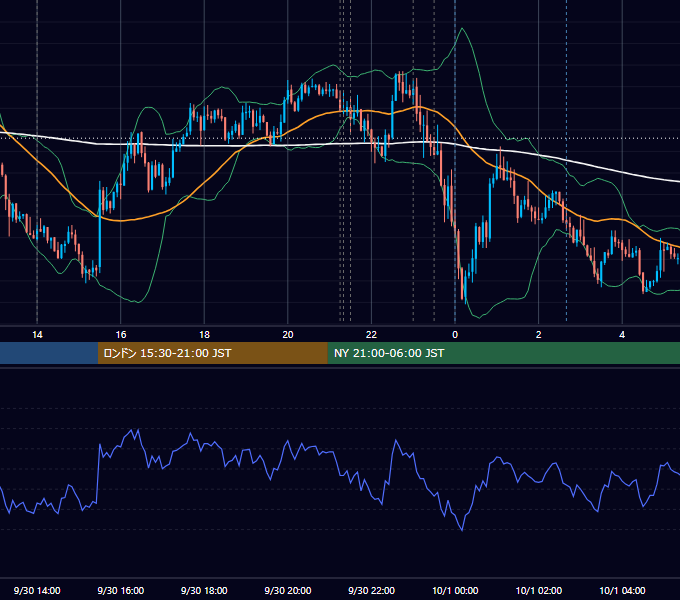Select the NY 21:00-06:00 JST session bar

point(503,353)
